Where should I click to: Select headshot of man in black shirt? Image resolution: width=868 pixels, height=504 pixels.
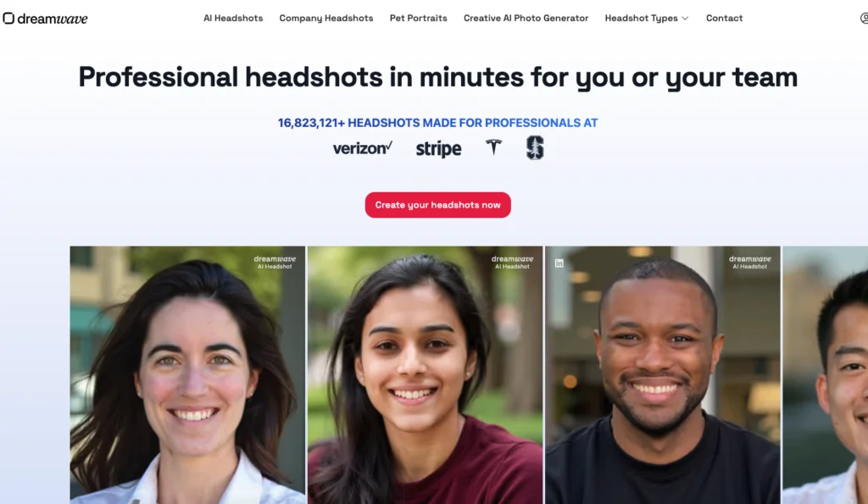(663, 375)
